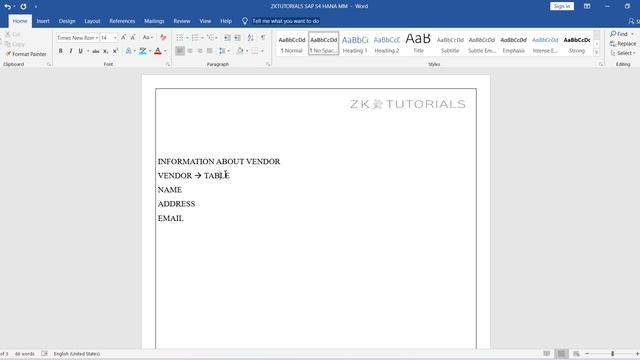Open the highlight color dropdown arrow
640x360 pixels.
pos(150,51)
